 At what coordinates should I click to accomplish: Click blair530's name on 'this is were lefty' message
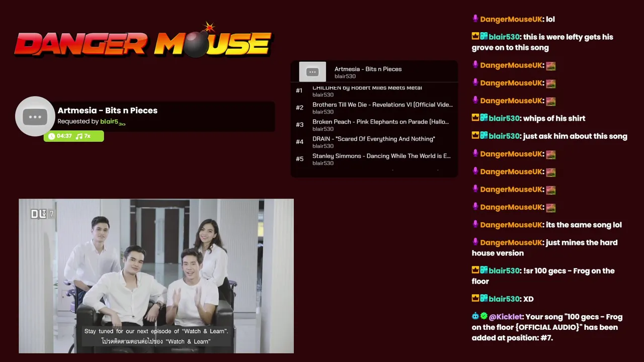pos(505,37)
